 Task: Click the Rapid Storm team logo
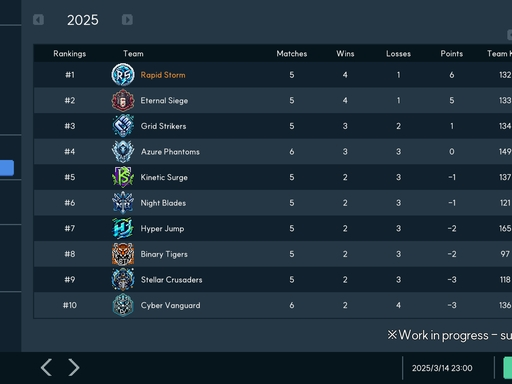click(123, 75)
